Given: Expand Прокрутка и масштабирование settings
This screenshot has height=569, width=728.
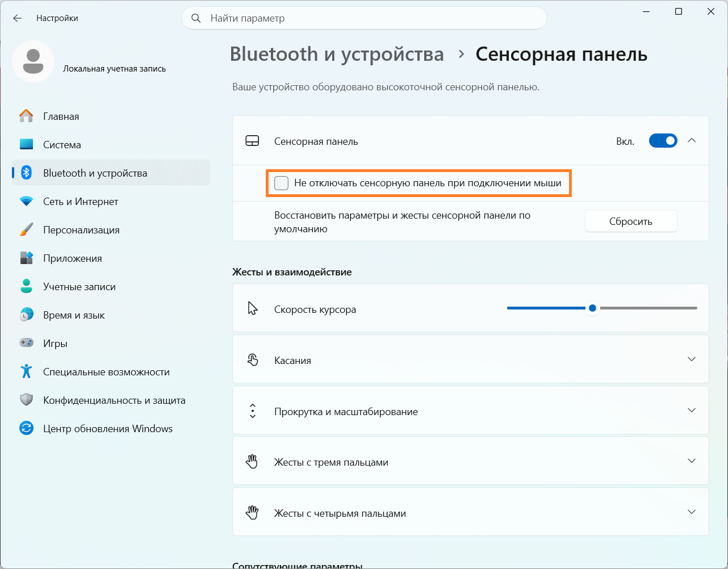Looking at the screenshot, I should tap(471, 410).
